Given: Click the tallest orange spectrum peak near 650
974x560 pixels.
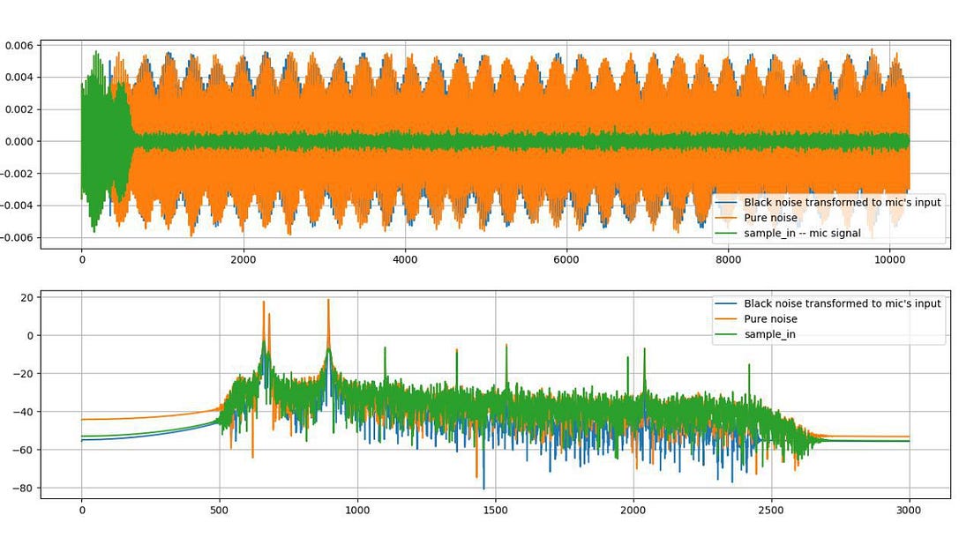Looking at the screenshot, I should point(265,304).
